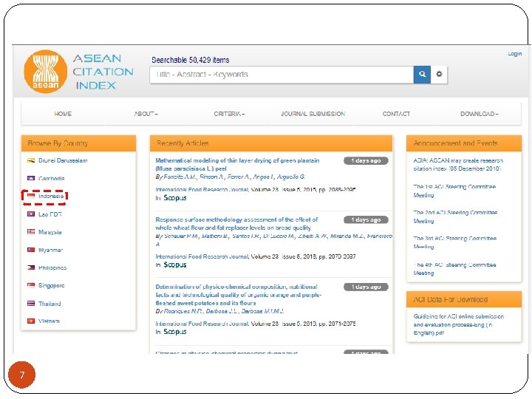Open article on thin layer drying of green plantain
The width and height of the screenshot is (532, 399).
tap(237, 165)
